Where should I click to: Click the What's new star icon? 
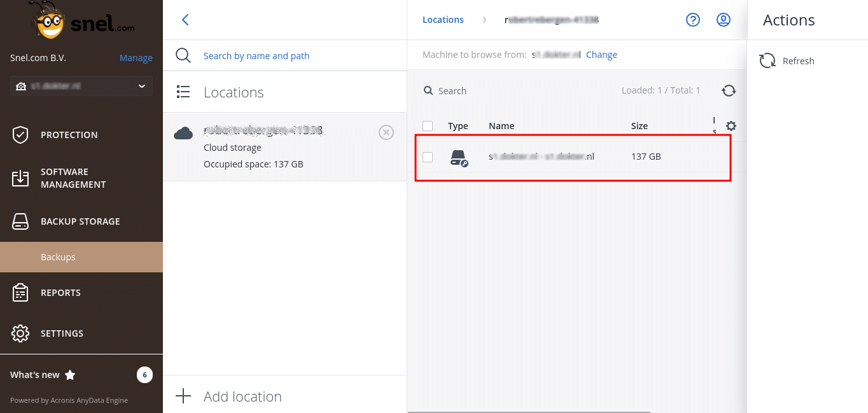[x=70, y=375]
